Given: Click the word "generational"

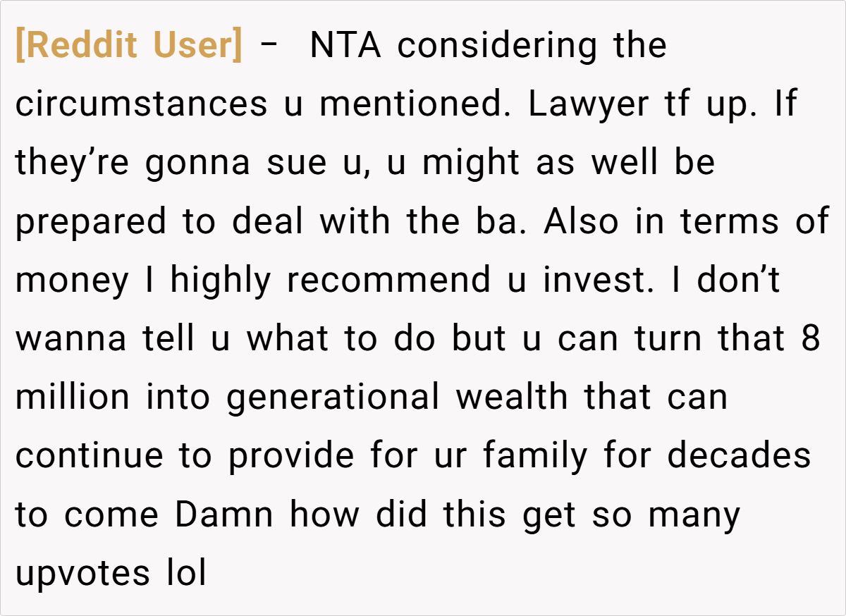Looking at the screenshot, I should click(x=333, y=398).
